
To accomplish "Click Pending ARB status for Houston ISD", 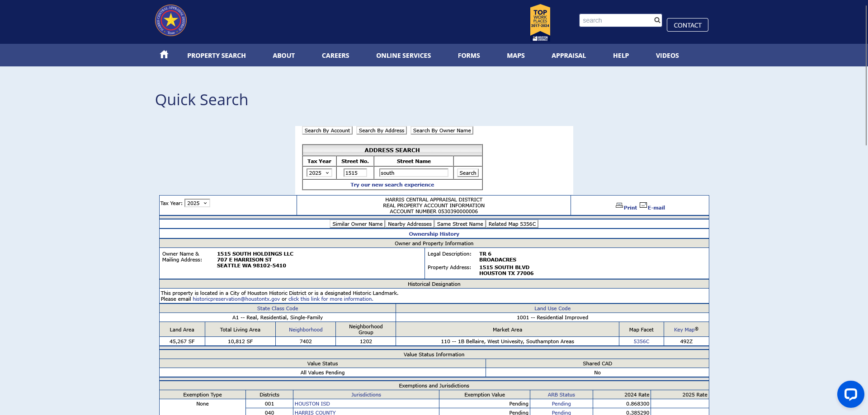I will [x=561, y=404].
